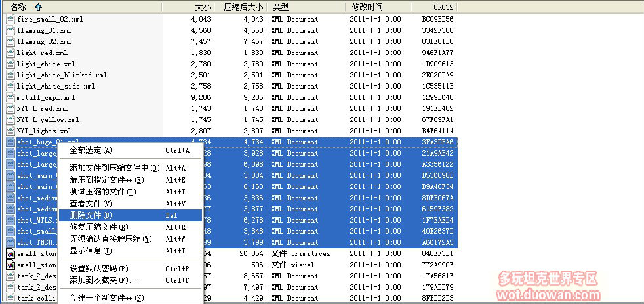Click the small_ston primitives file icon

tap(10, 253)
